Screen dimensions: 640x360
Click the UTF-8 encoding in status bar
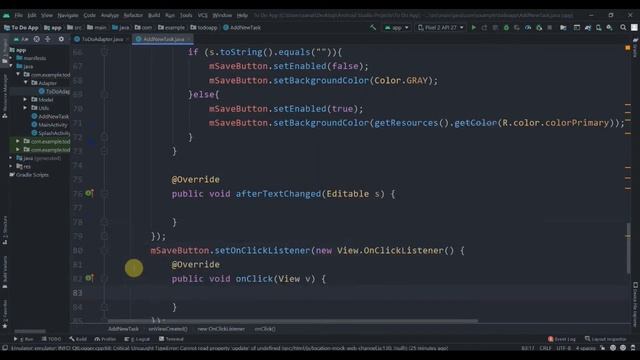tap(563, 348)
